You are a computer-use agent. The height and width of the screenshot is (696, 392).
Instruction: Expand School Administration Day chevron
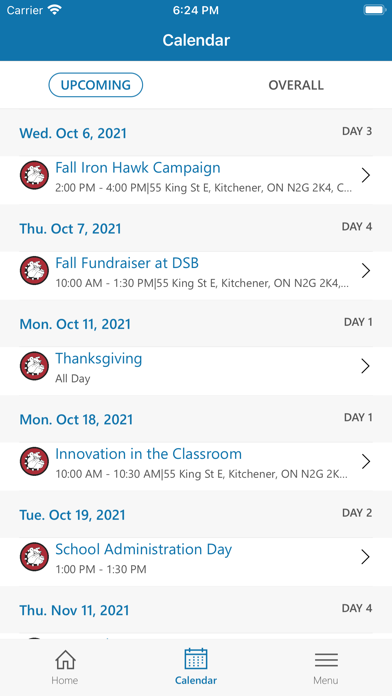pyautogui.click(x=365, y=557)
